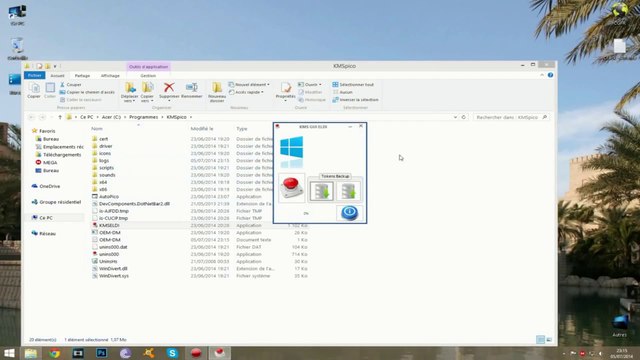Click Programmes in the address breadcrumb

click(x=143, y=117)
